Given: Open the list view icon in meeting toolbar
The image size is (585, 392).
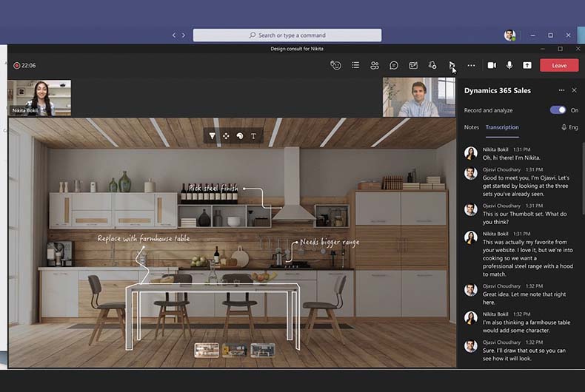Looking at the screenshot, I should point(355,65).
